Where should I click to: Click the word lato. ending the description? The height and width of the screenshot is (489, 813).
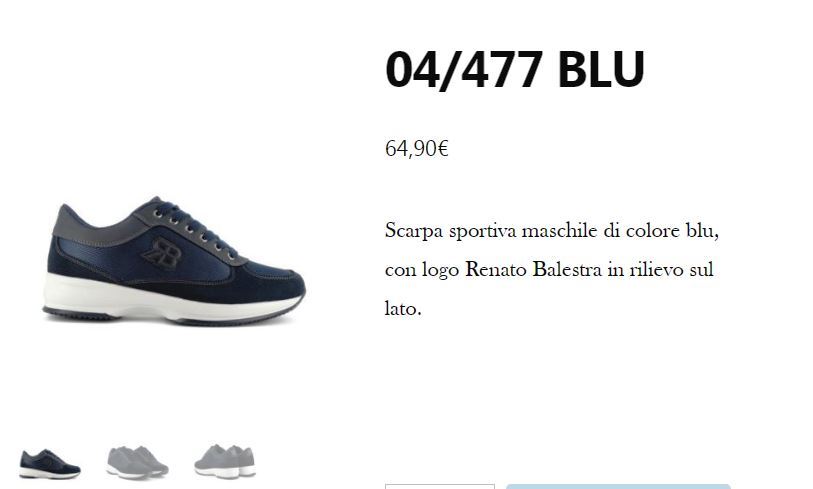click(403, 308)
